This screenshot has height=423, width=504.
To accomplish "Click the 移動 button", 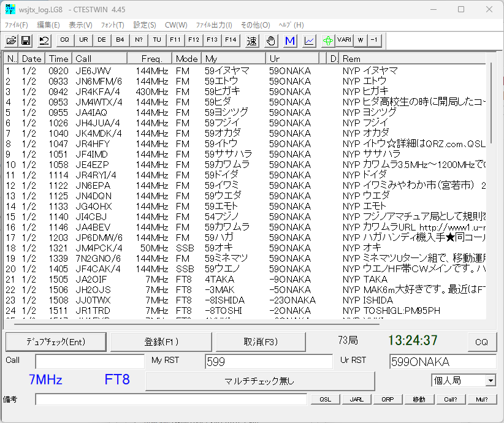I will pyautogui.click(x=419, y=399).
